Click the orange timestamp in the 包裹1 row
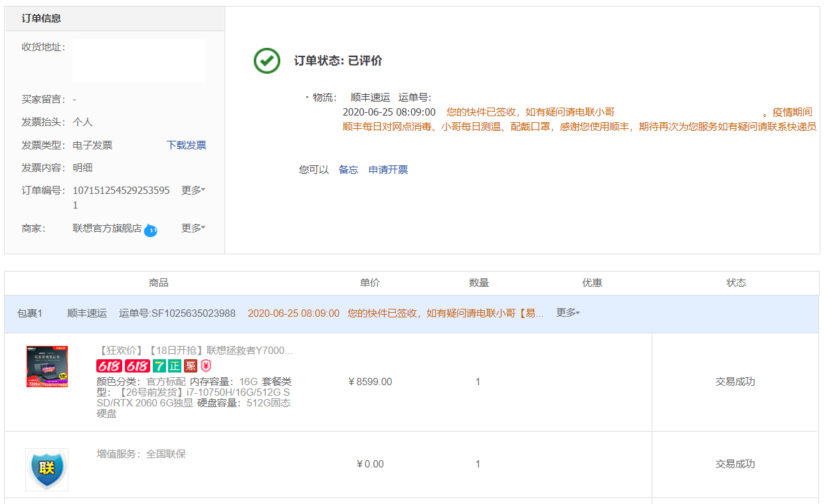Image resolution: width=825 pixels, height=504 pixels. (x=294, y=313)
